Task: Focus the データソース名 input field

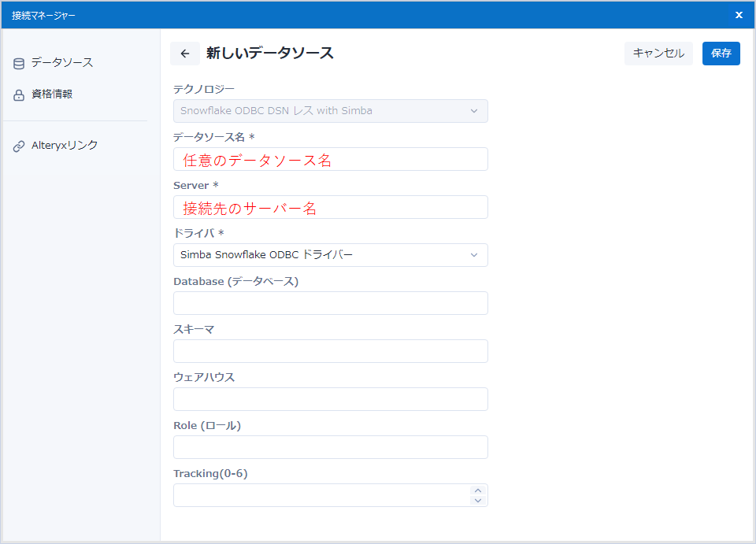Action: tap(330, 160)
